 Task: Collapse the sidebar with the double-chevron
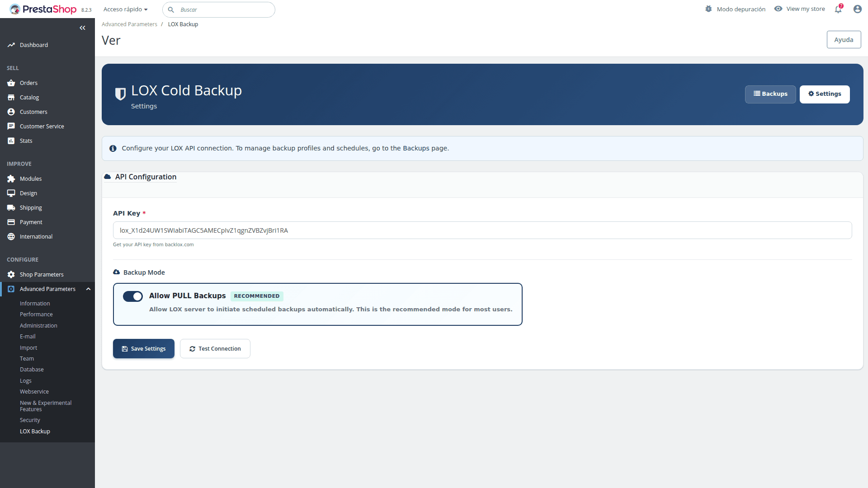83,28
